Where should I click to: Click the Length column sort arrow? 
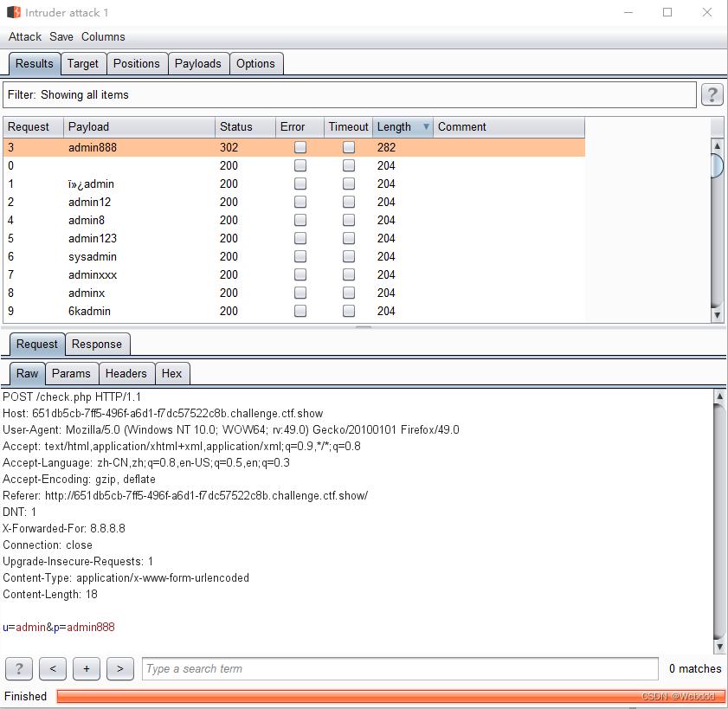[426, 126]
